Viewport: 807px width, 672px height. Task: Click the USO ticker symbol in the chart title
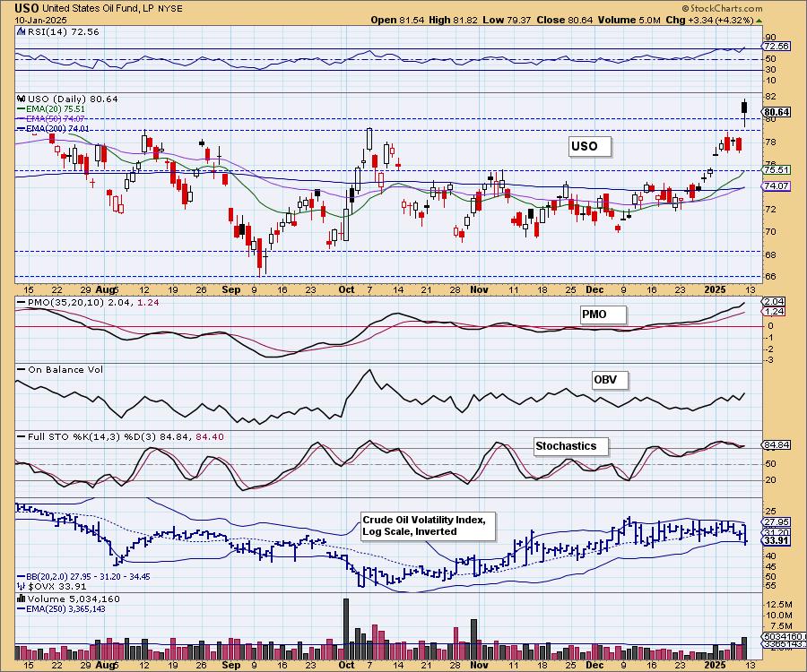[27, 8]
